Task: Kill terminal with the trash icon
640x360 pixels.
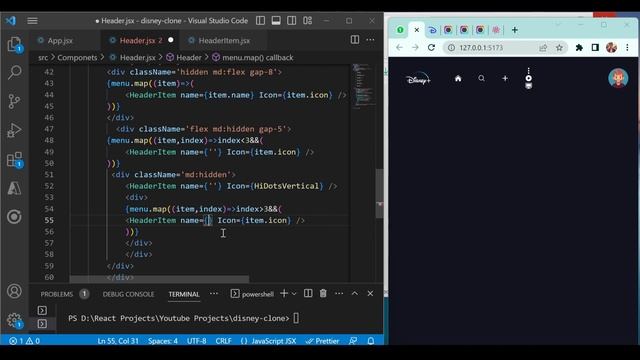Action: tap(323, 293)
